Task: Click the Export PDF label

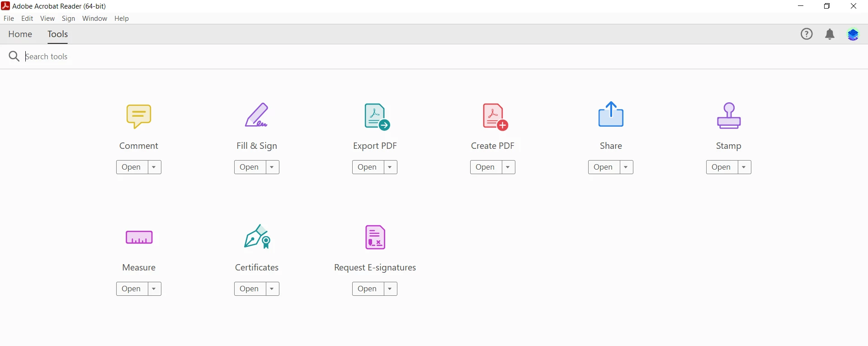Action: point(375,146)
